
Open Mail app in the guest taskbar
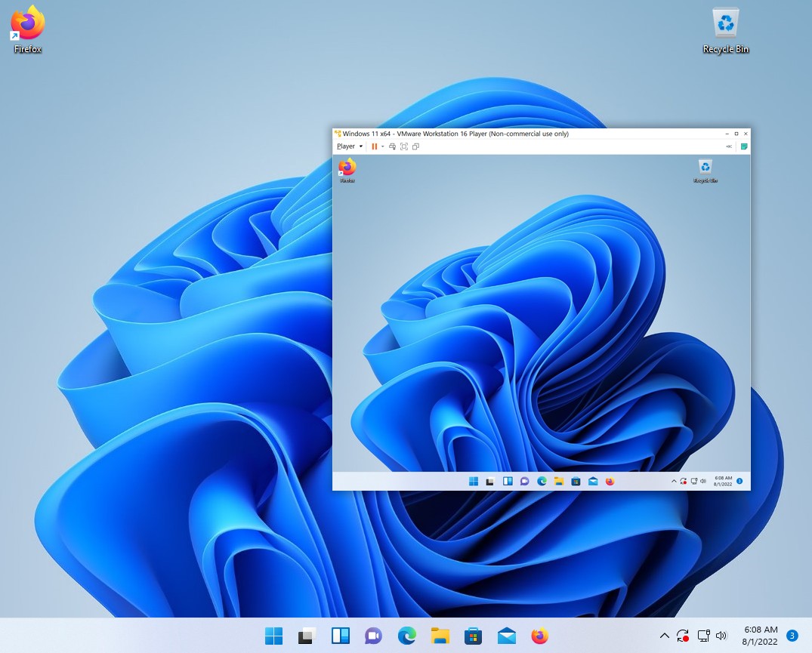(593, 481)
